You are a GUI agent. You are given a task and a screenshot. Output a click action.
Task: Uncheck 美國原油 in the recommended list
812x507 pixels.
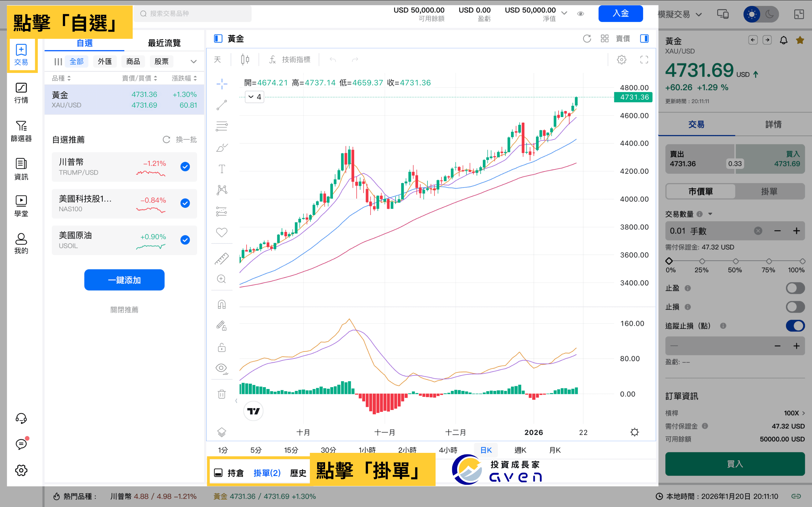tap(185, 240)
